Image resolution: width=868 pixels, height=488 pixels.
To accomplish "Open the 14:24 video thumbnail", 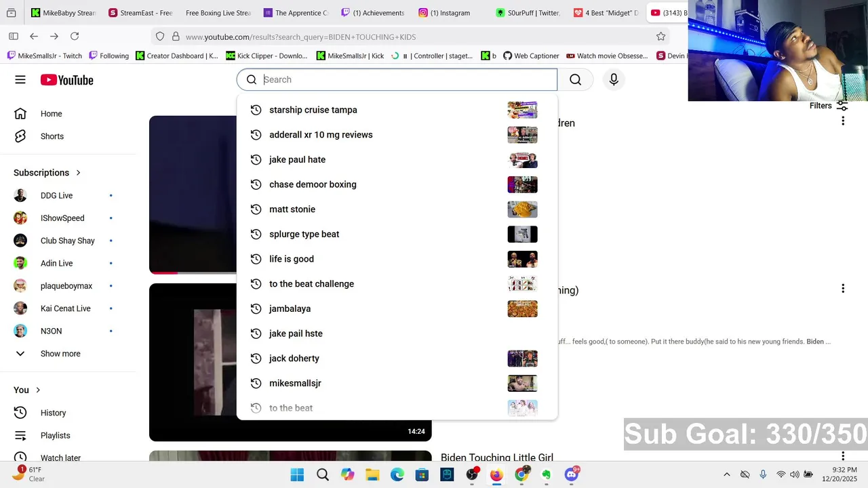I will click(x=290, y=362).
